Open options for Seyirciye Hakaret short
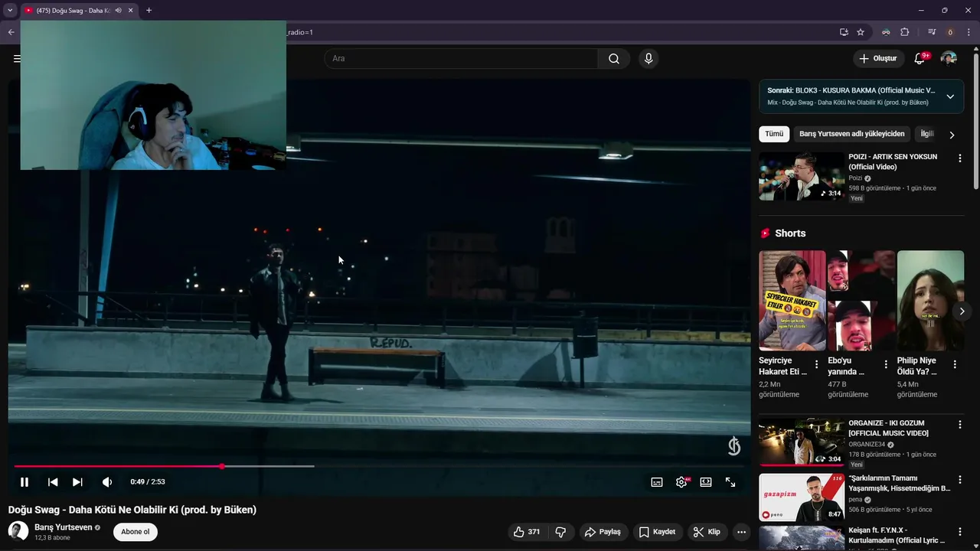Viewport: 980px width, 551px height. (816, 364)
